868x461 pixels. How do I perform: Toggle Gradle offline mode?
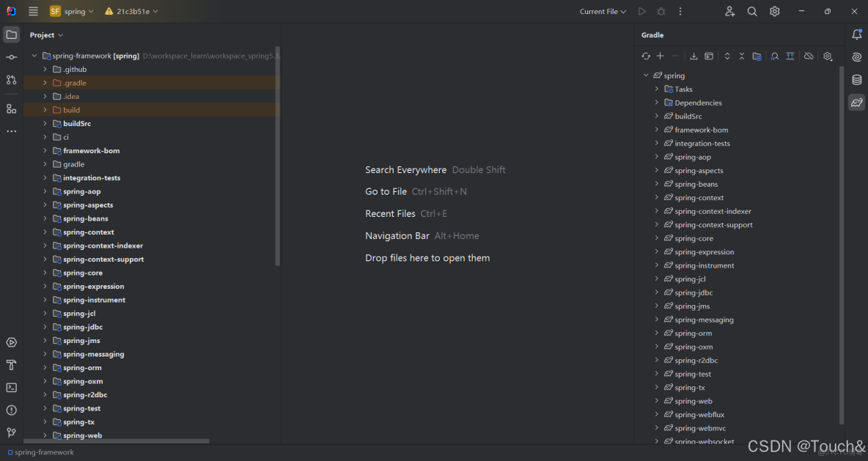(808, 56)
